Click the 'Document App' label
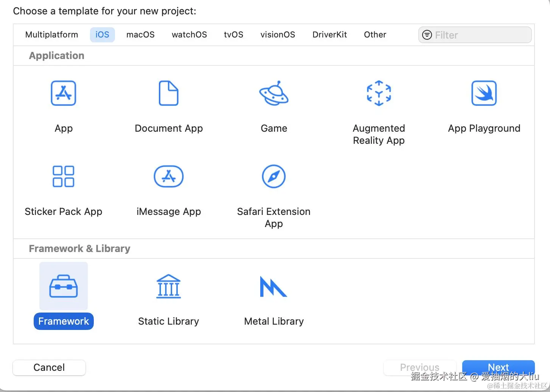 (x=169, y=128)
